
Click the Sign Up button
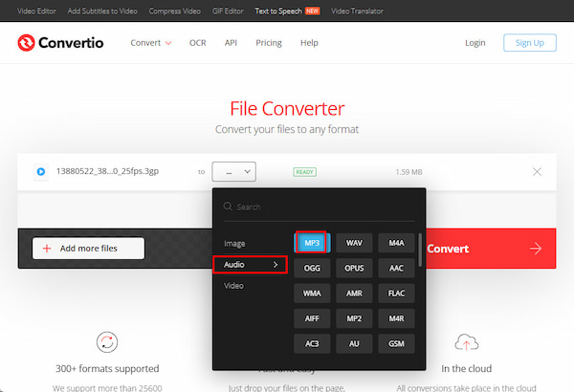click(530, 43)
